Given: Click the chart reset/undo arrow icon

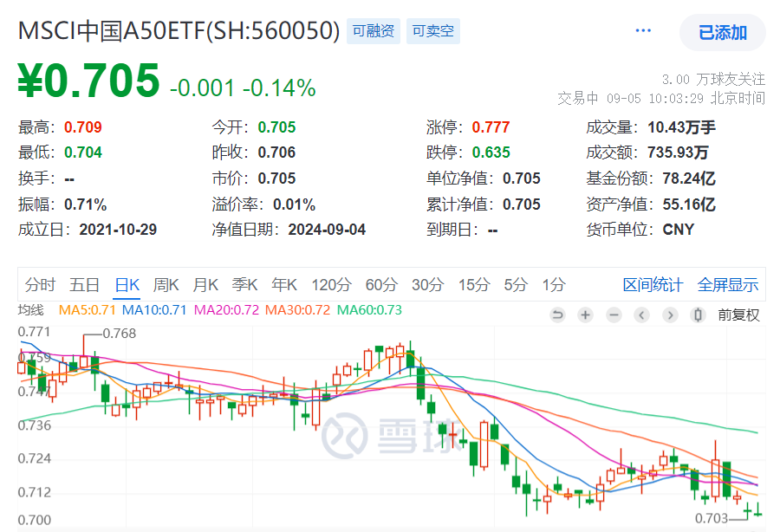Looking at the screenshot, I should (557, 315).
